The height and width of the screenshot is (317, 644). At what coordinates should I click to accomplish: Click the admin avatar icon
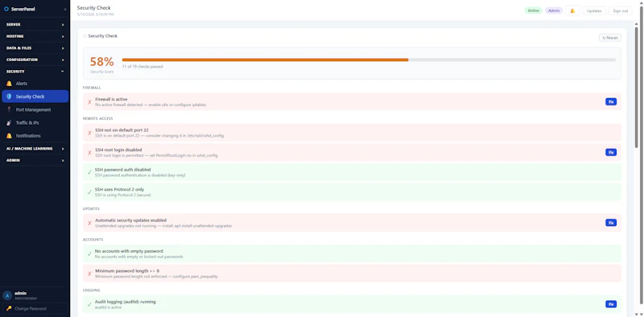pos(7,295)
